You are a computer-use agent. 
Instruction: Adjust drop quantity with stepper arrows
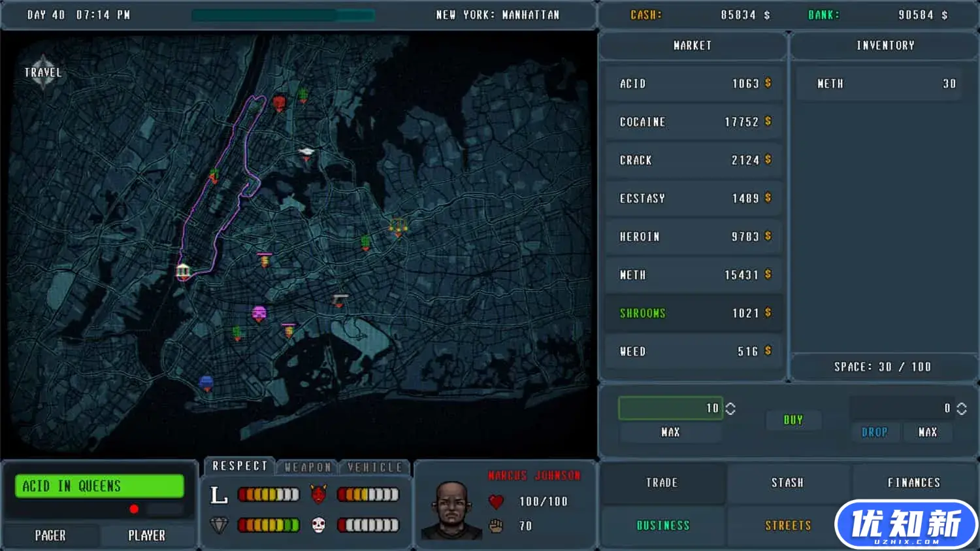click(961, 409)
